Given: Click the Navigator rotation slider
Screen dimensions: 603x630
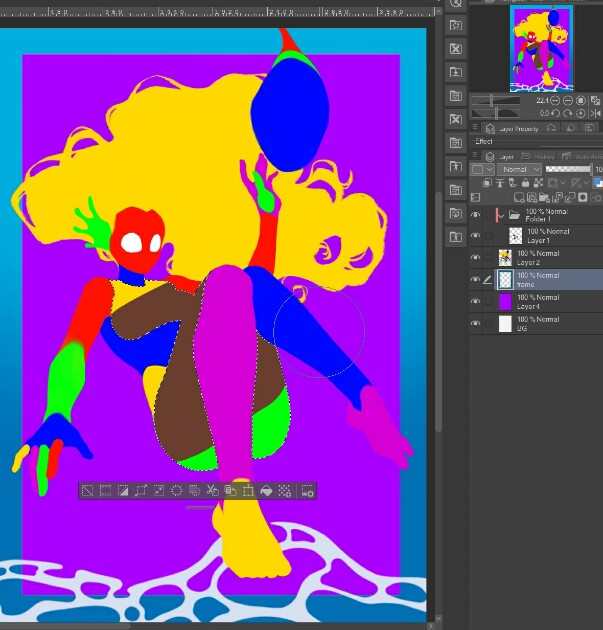Looking at the screenshot, I should pyautogui.click(x=495, y=113).
